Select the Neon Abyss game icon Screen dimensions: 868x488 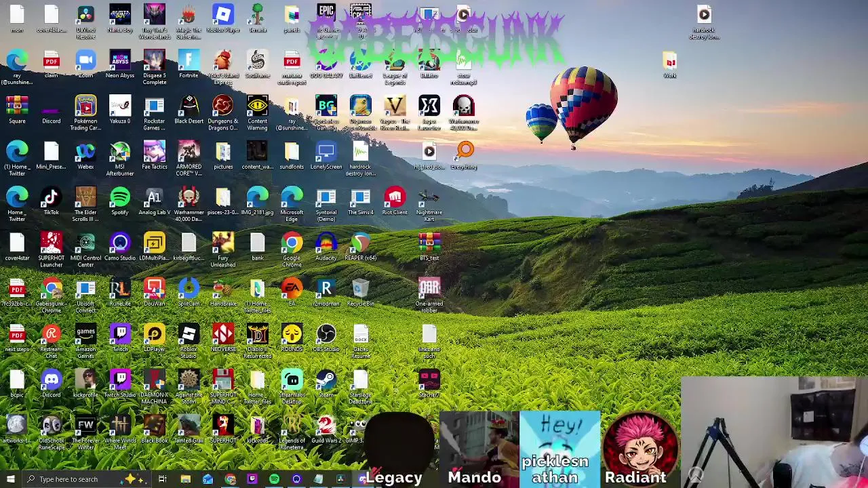[120, 64]
